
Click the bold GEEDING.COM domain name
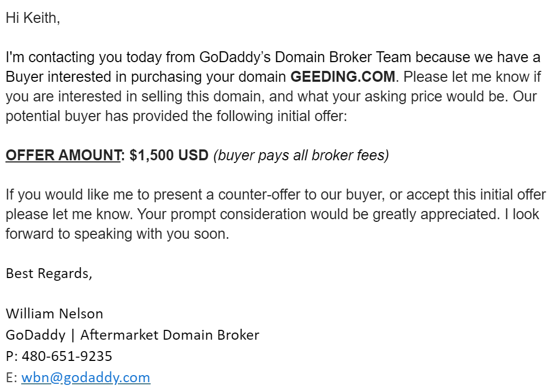[343, 76]
